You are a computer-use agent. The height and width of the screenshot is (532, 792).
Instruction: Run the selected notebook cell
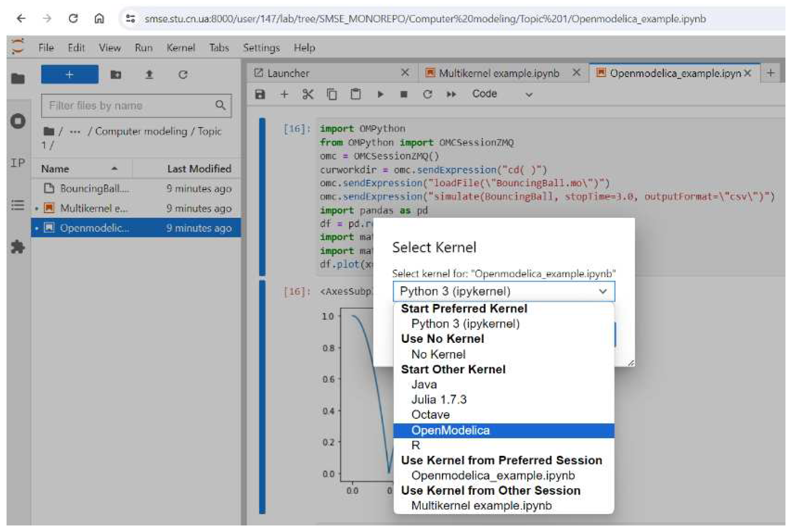[x=380, y=94]
